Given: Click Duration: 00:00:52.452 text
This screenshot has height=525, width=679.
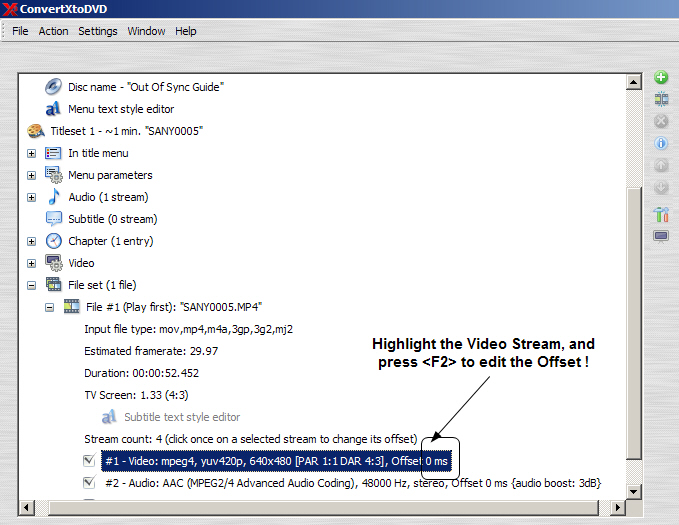Looking at the screenshot, I should coord(142,373).
